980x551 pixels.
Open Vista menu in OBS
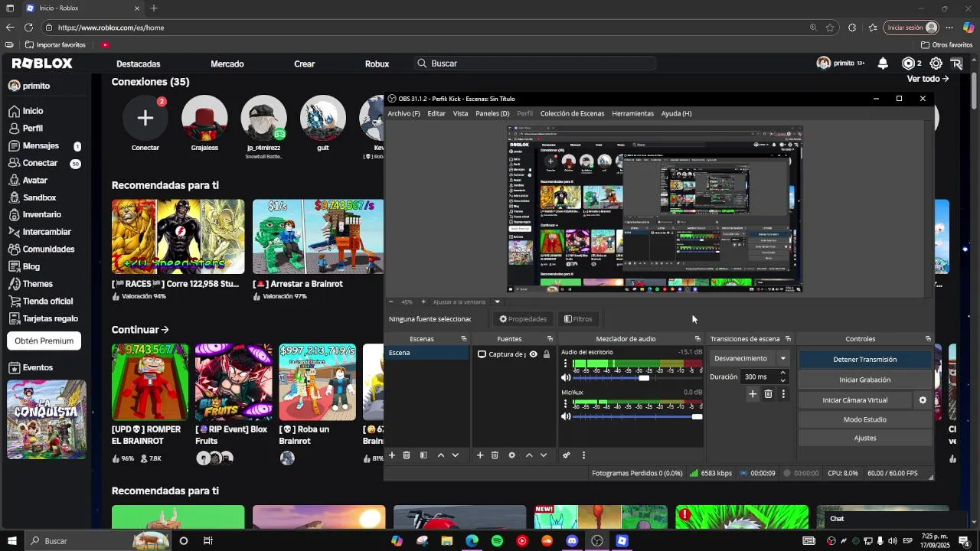tap(460, 113)
